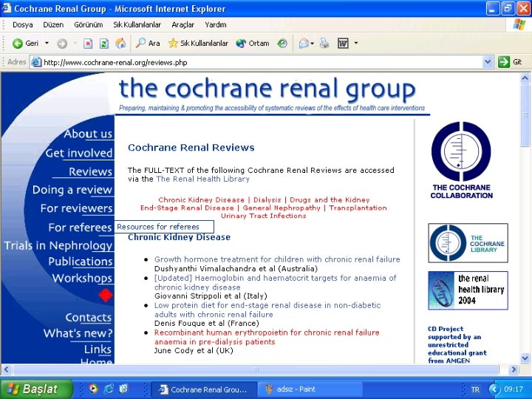Go to the Home page icon
The height and width of the screenshot is (399, 532).
120,43
